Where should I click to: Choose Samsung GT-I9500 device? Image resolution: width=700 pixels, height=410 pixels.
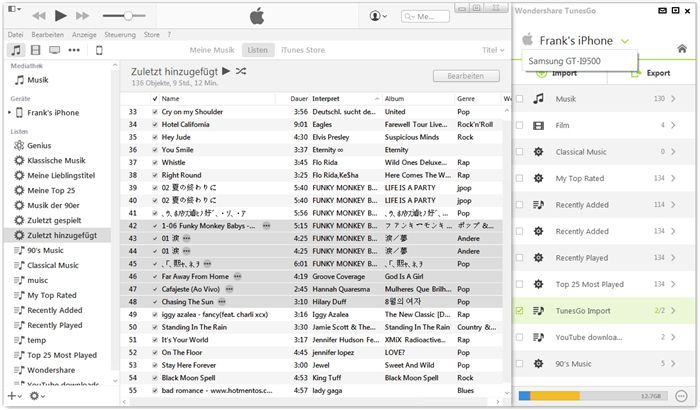(x=579, y=61)
